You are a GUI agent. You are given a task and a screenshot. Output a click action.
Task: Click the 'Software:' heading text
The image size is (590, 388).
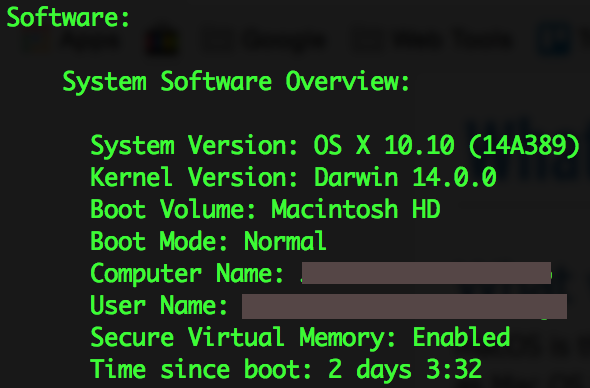68,17
